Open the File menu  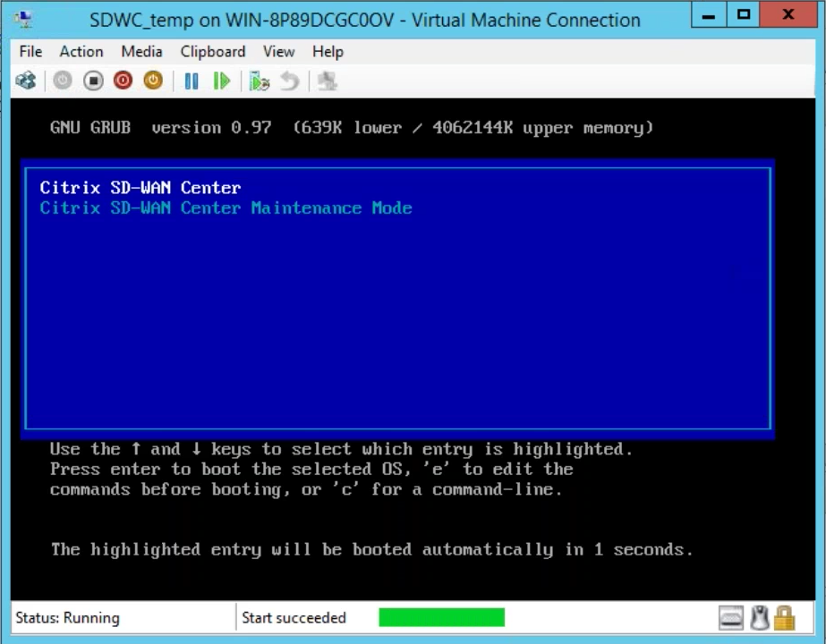click(30, 52)
